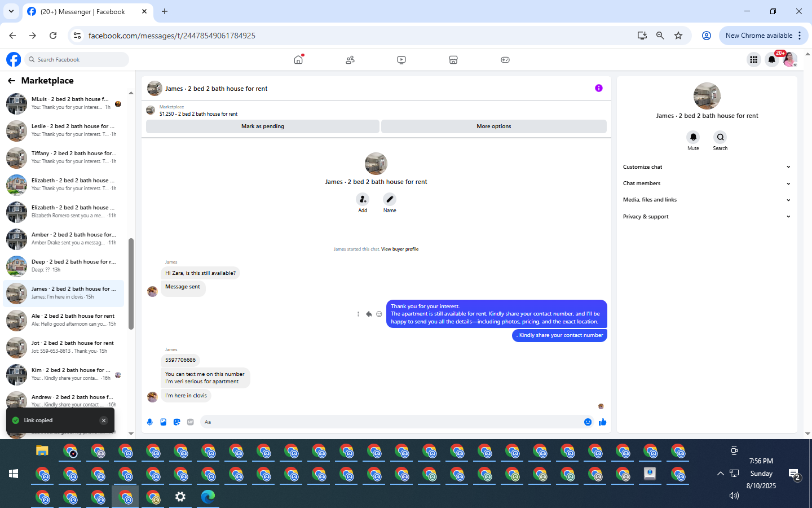Viewport: 812px width, 508px height.
Task: Open Tiffany conversation in list
Action: 63,157
